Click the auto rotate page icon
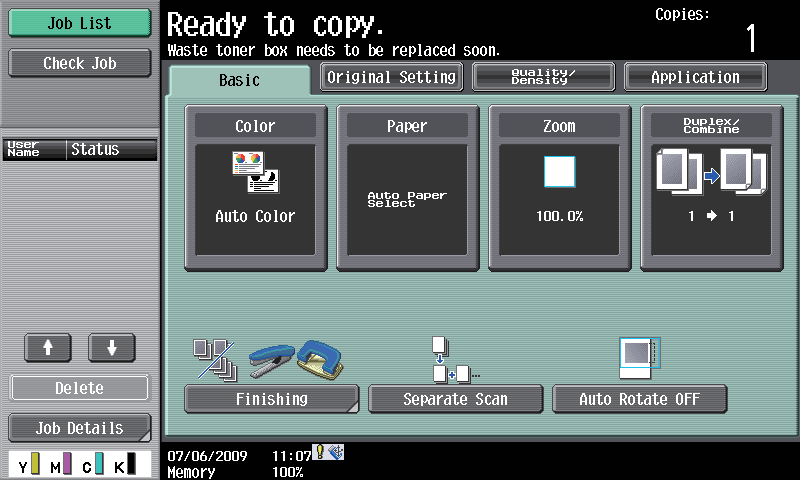Screen dimensions: 800x480 click(x=640, y=358)
